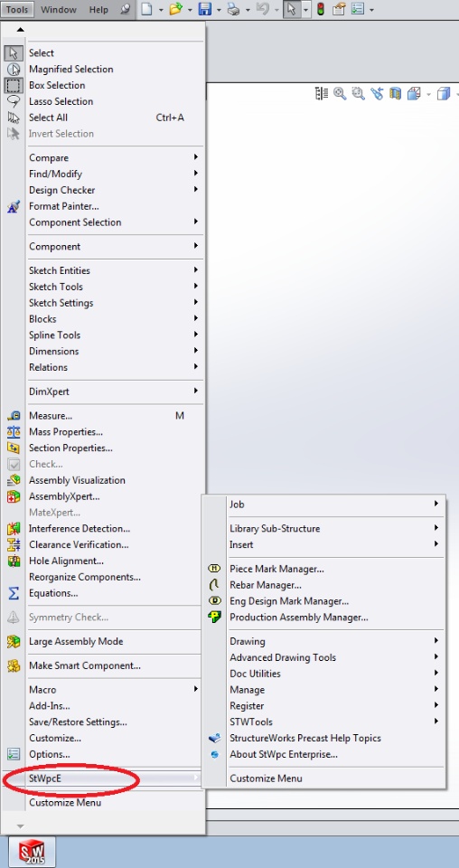The image size is (459, 868).
Task: Open Mass Properties scale icon
Action: click(14, 432)
